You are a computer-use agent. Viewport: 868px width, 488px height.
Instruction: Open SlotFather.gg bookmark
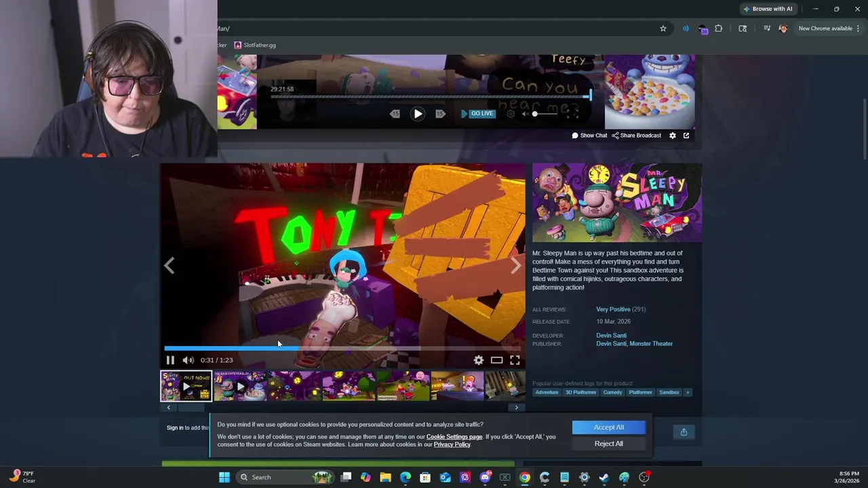coord(255,45)
